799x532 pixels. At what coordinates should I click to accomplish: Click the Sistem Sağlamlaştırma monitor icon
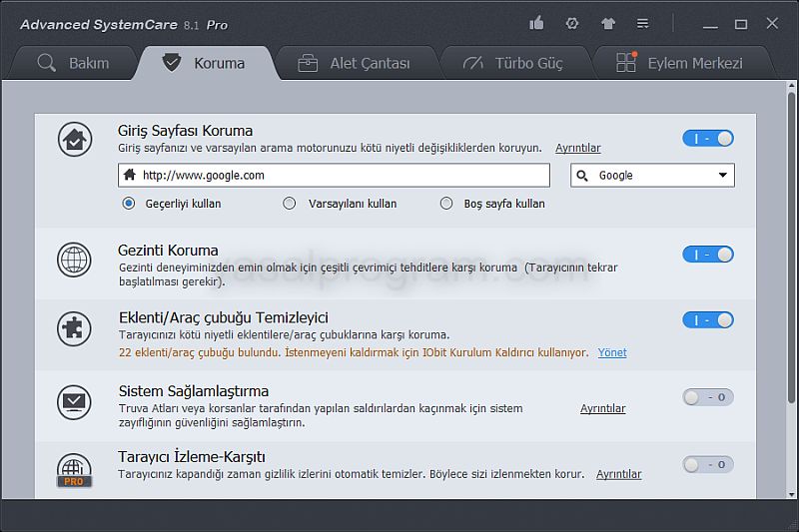[x=74, y=401]
